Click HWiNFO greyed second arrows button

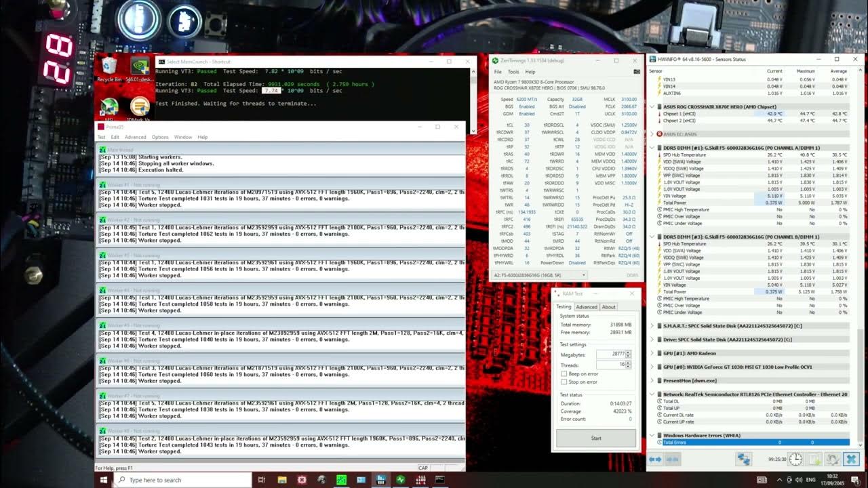673,460
